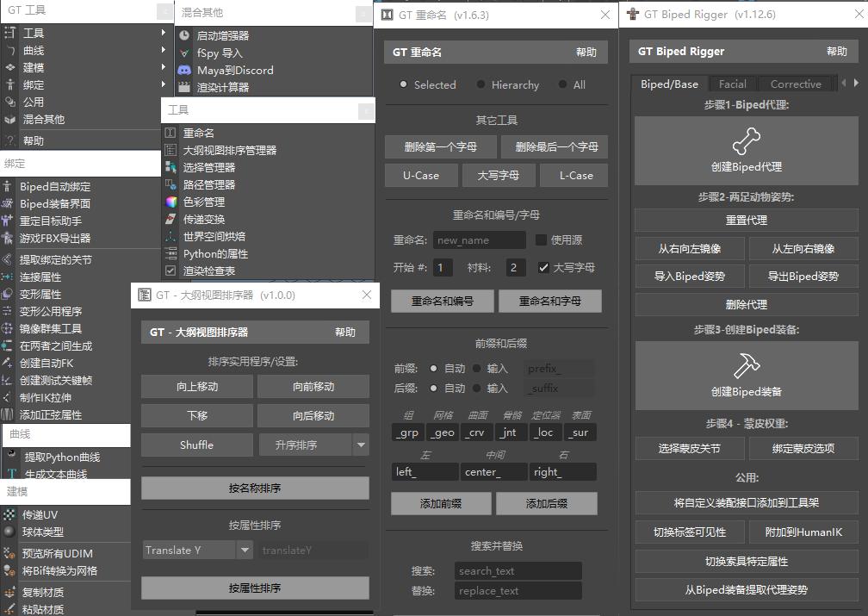Click the 添加前缀 button
The height and width of the screenshot is (616, 868).
pyautogui.click(x=441, y=503)
